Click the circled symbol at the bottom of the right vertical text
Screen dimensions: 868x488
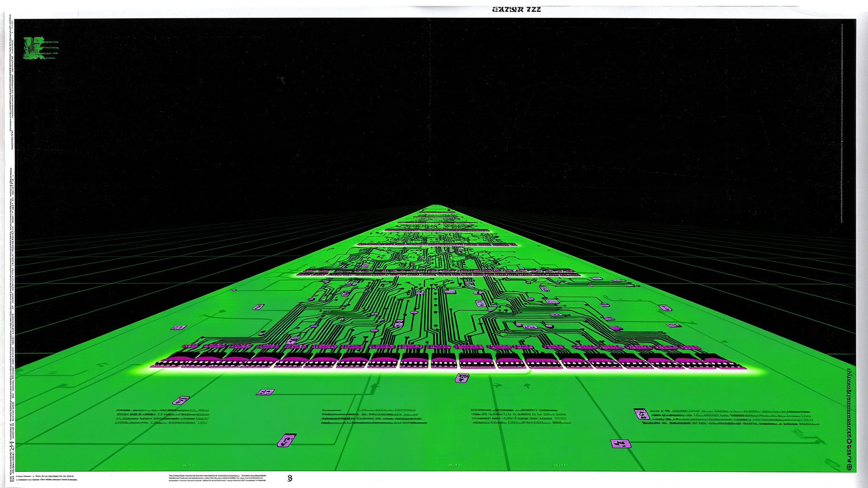pyautogui.click(x=849, y=466)
